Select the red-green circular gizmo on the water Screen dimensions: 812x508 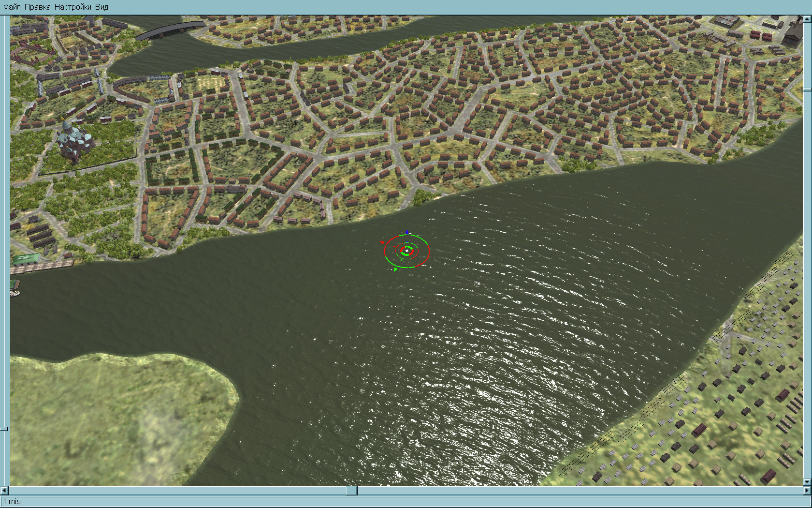(407, 251)
